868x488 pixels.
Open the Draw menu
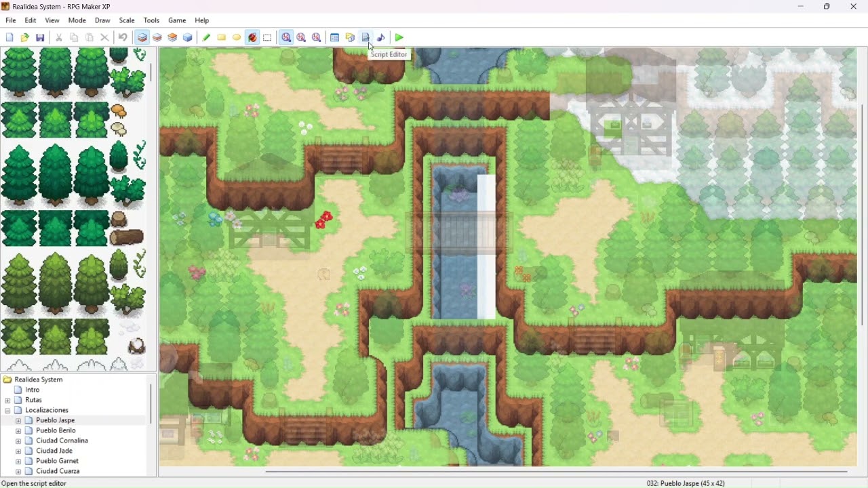point(102,20)
